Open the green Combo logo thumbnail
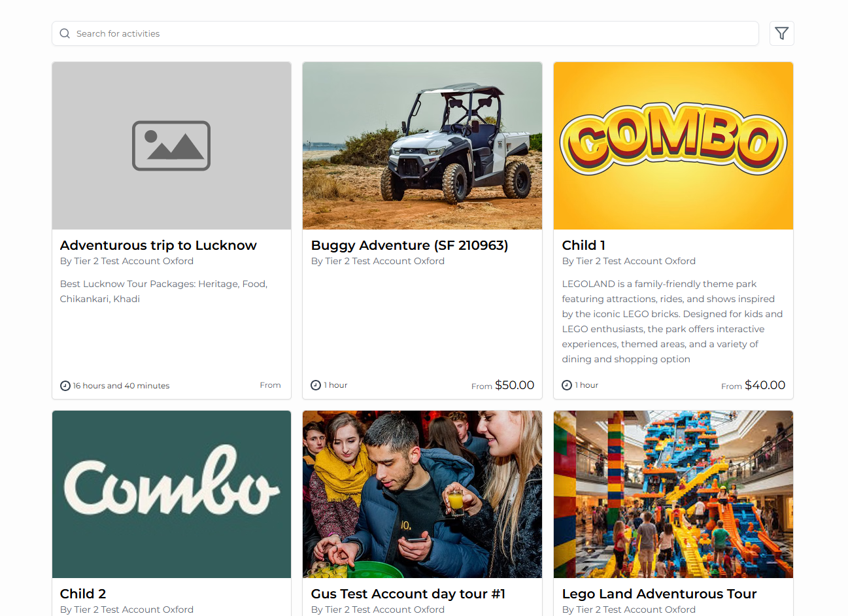848x616 pixels. click(171, 494)
